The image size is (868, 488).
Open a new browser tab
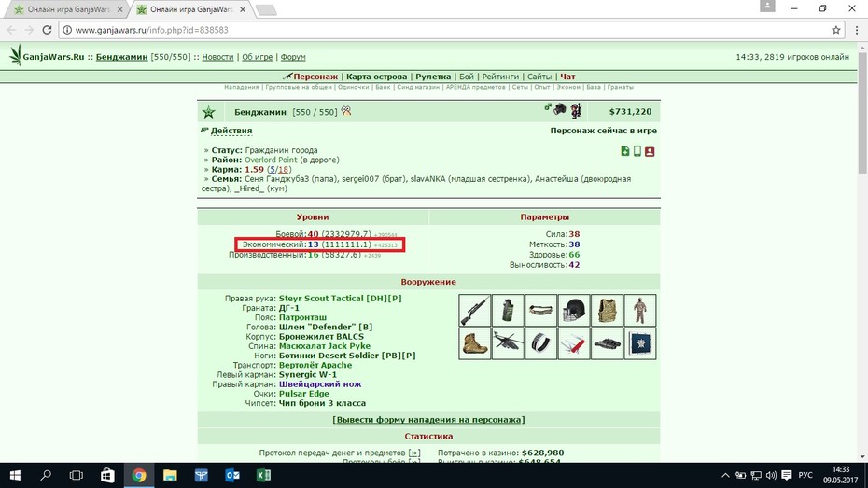coord(266,10)
